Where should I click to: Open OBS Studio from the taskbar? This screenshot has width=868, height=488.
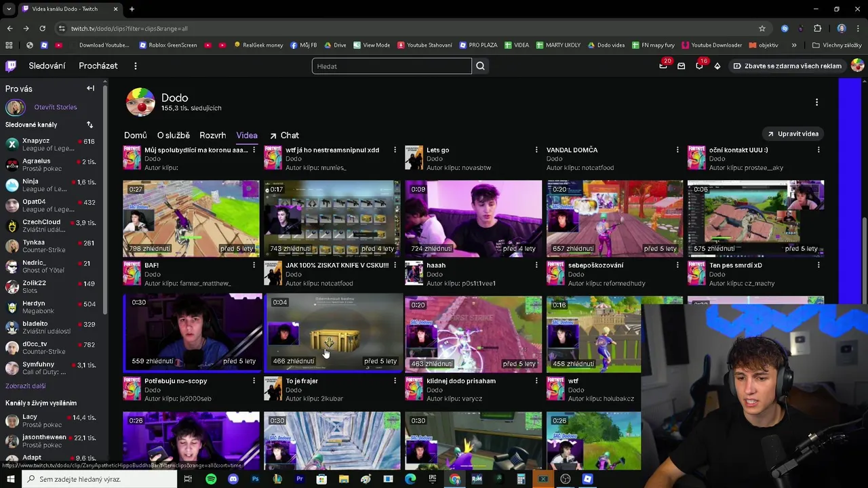[565, 479]
